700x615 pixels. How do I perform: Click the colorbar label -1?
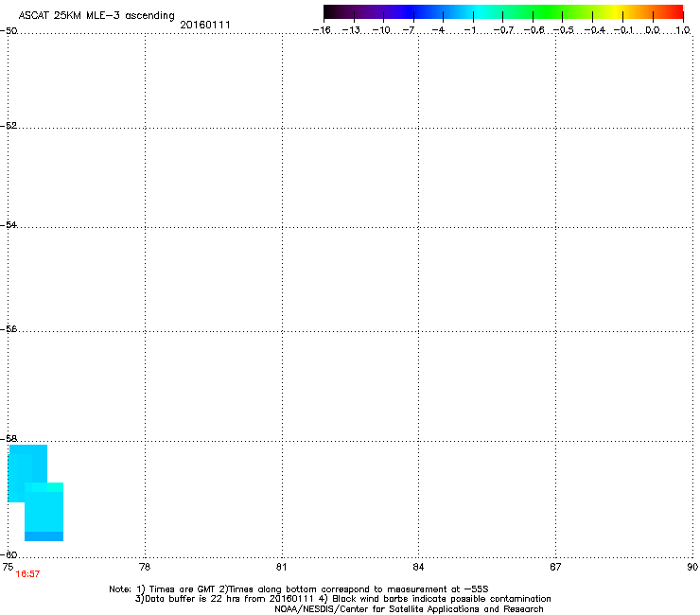pyautogui.click(x=469, y=30)
